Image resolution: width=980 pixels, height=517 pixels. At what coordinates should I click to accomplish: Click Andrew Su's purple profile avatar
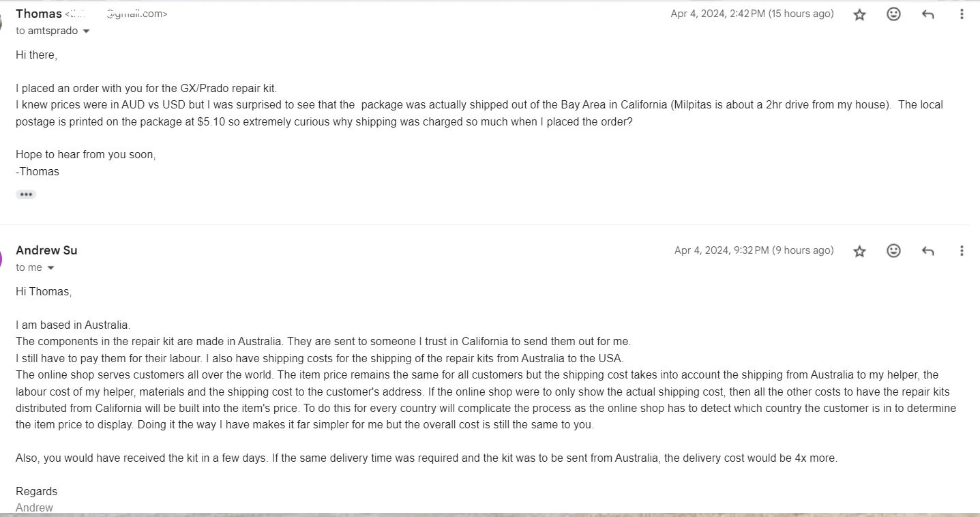click(2, 258)
